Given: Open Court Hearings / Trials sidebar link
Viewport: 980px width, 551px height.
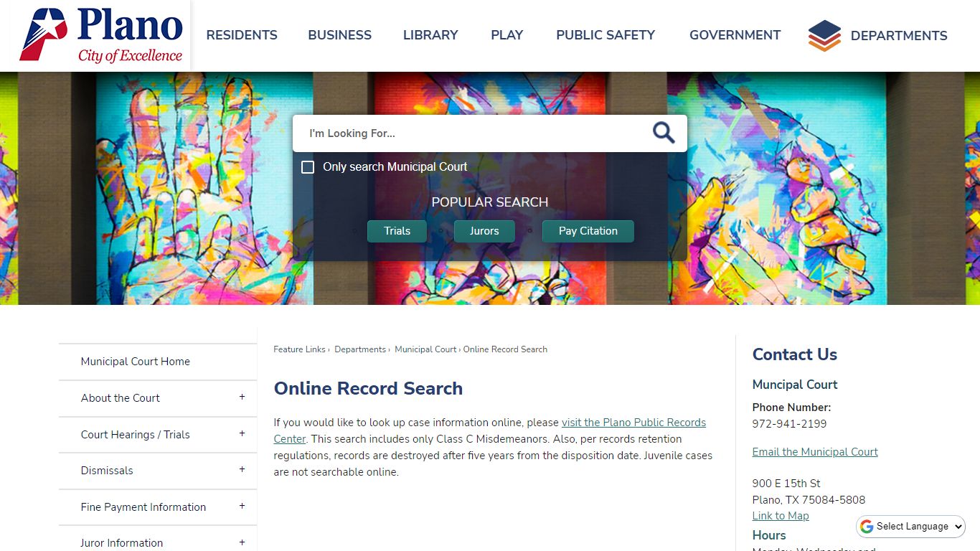Looking at the screenshot, I should [x=136, y=435].
